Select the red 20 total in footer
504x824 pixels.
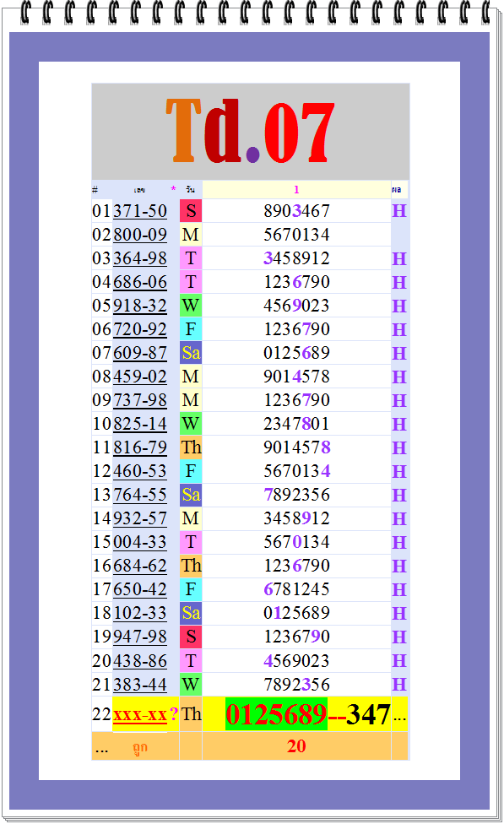[x=296, y=746]
